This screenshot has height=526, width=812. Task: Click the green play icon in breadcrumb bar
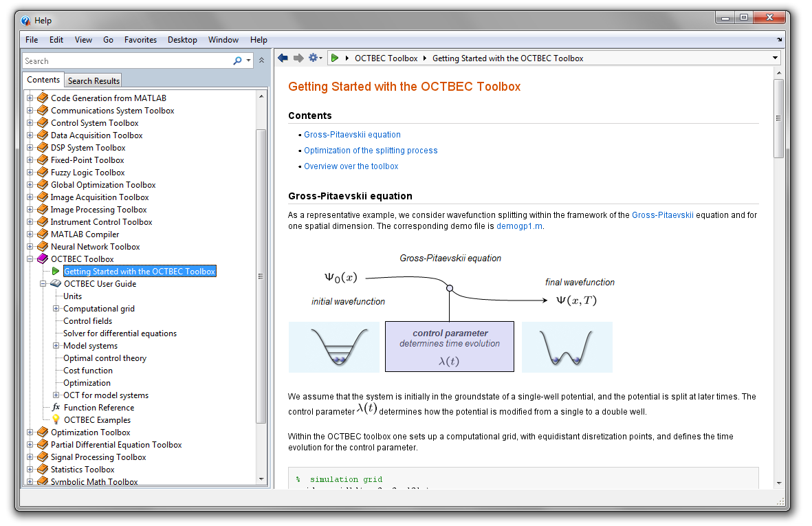pos(335,58)
